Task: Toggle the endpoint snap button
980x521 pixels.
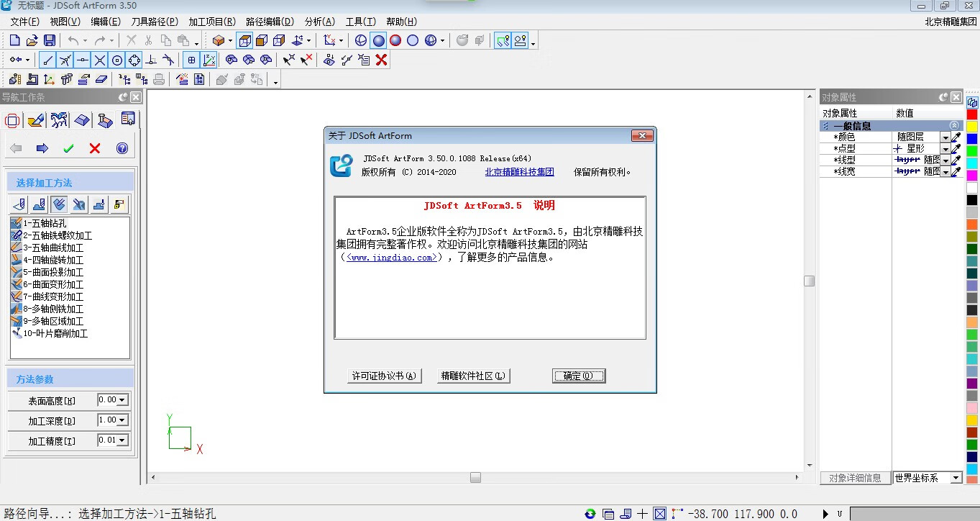Action: [x=48, y=60]
